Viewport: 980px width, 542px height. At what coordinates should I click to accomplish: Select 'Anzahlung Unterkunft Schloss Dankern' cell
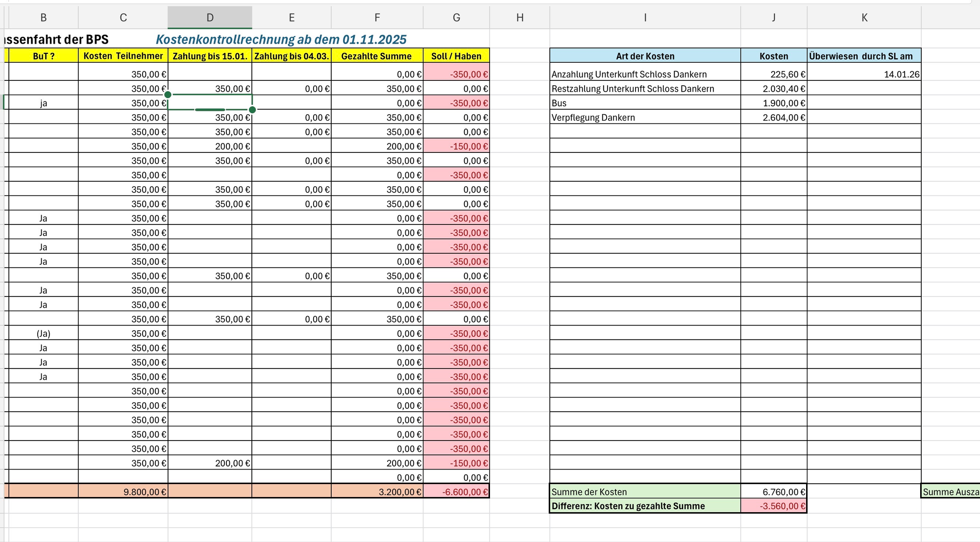645,74
